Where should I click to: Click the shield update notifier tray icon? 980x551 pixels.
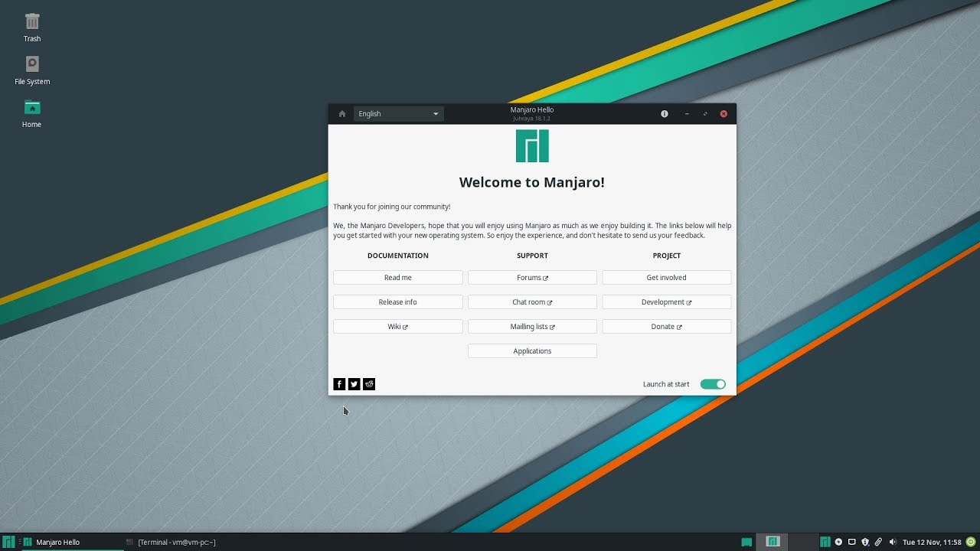click(865, 542)
